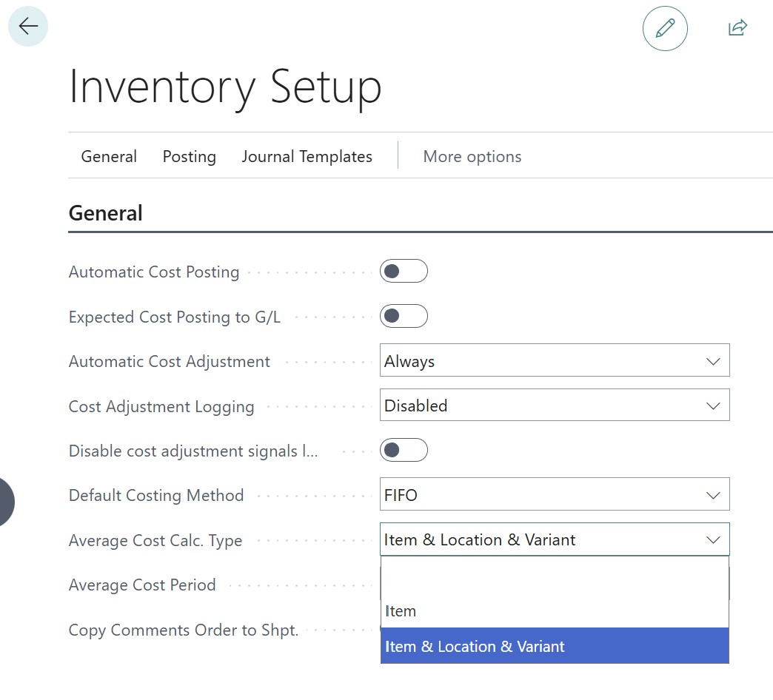This screenshot has height=700, width=773.
Task: Click the partially hidden side circle button
Action: [x=5, y=502]
